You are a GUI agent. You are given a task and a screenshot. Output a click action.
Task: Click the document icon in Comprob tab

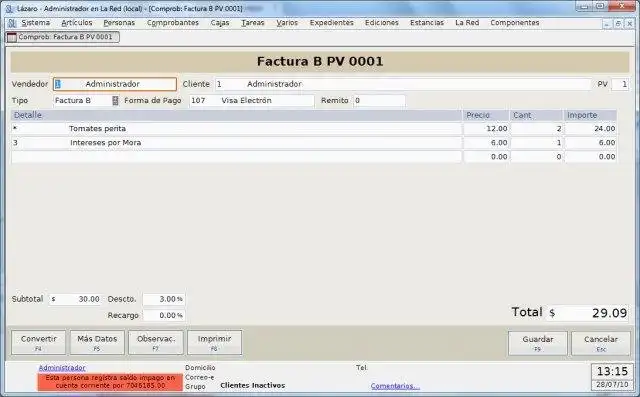pyautogui.click(x=12, y=37)
